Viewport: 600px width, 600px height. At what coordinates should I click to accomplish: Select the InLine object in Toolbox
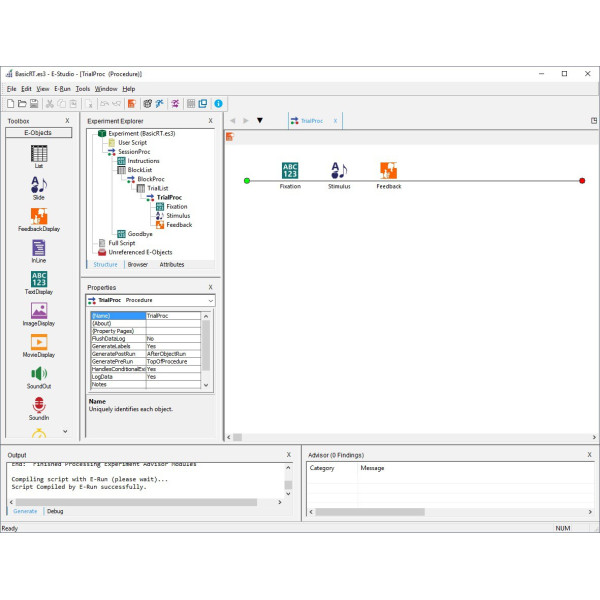(39, 251)
